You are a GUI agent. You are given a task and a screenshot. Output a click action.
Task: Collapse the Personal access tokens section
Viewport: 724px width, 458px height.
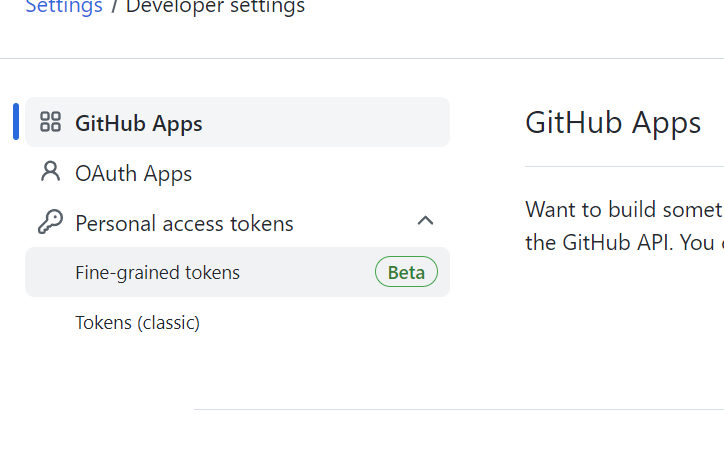(x=425, y=221)
